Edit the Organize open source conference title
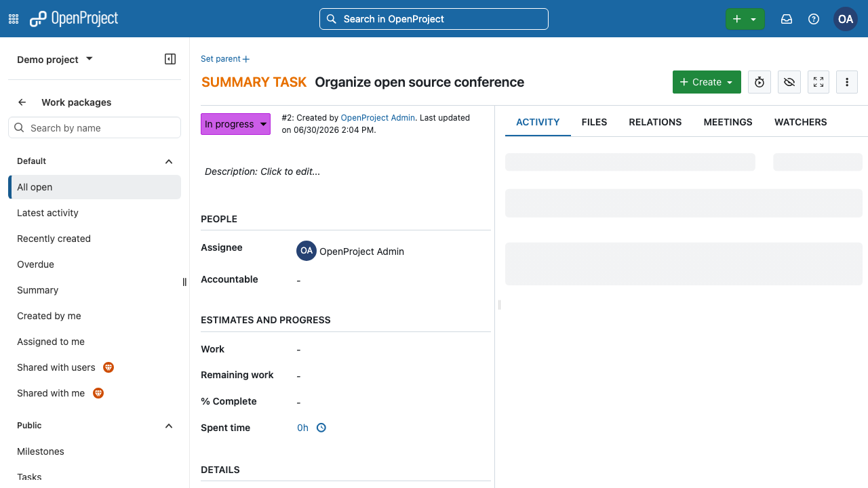Viewport: 868px width, 488px height. (419, 82)
